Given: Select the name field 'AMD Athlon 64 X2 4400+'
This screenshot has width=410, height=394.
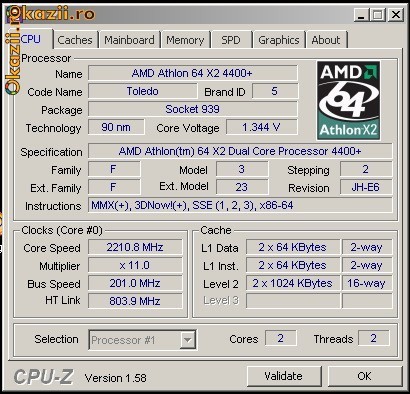Looking at the screenshot, I should [193, 73].
